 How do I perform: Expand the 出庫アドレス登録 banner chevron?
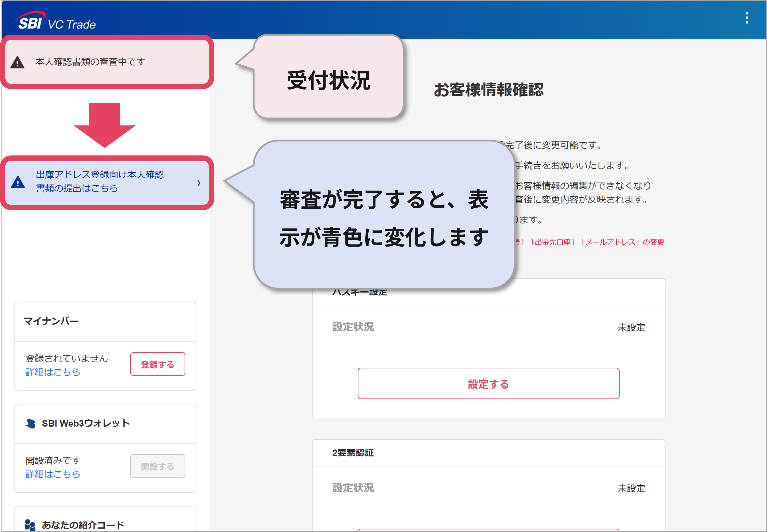click(x=199, y=183)
